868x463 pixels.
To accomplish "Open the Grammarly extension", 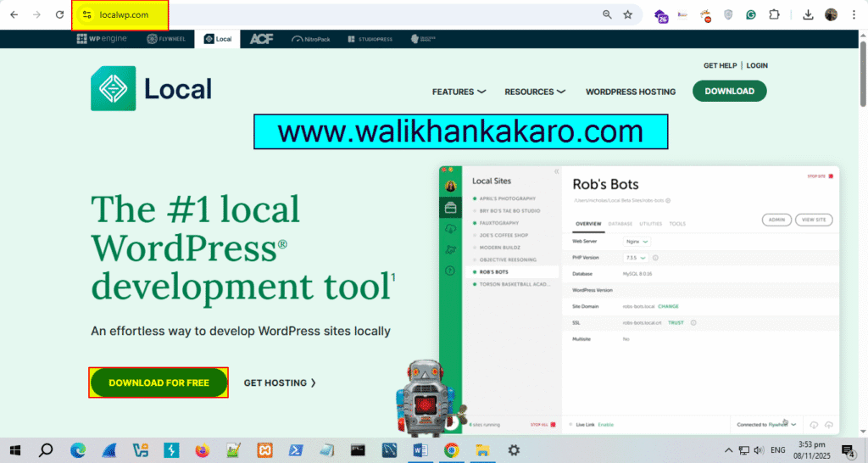I will (751, 15).
